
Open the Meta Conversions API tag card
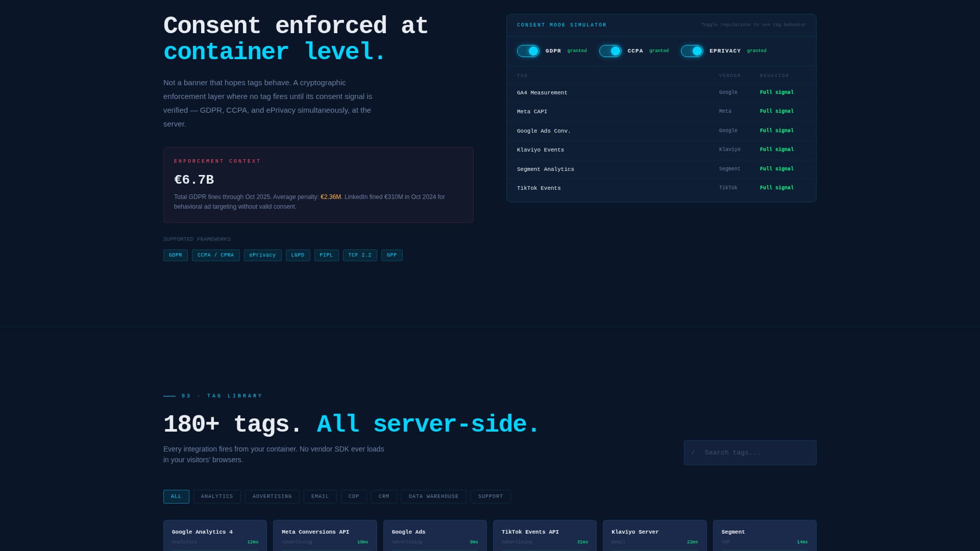pyautogui.click(x=325, y=536)
